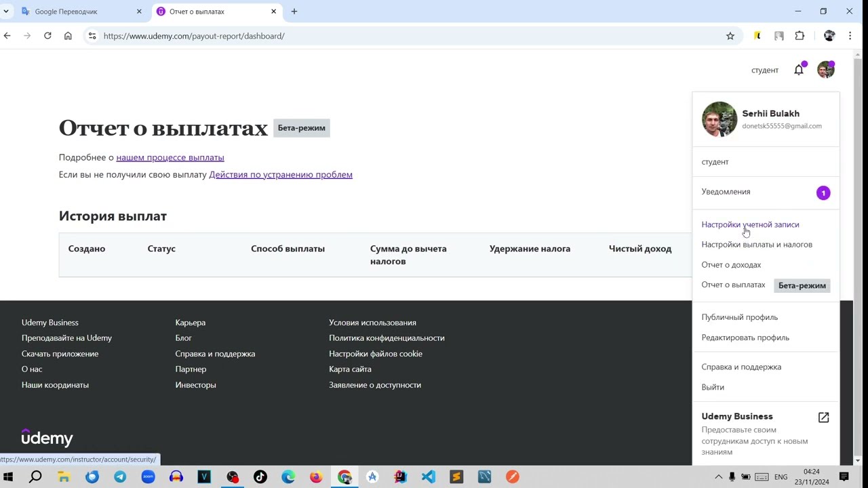Choose Редактировать профиль in the menu
Viewport: 868px width, 488px height.
click(x=745, y=338)
